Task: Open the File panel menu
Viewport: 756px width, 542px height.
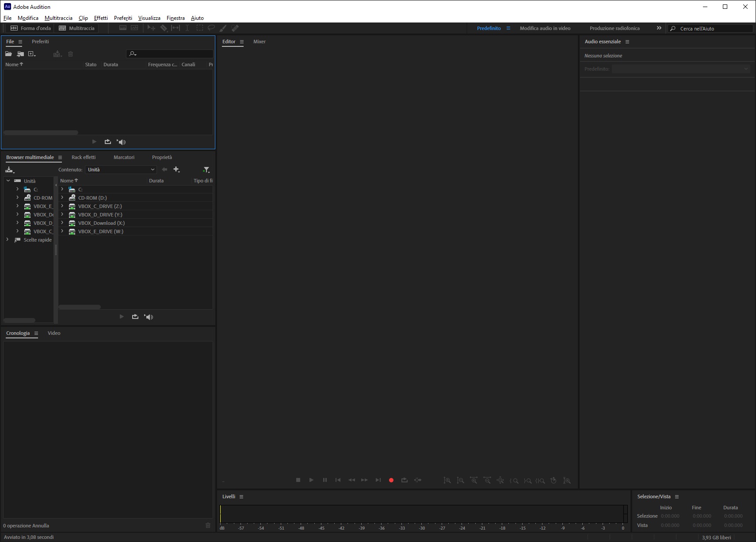Action: (x=20, y=42)
